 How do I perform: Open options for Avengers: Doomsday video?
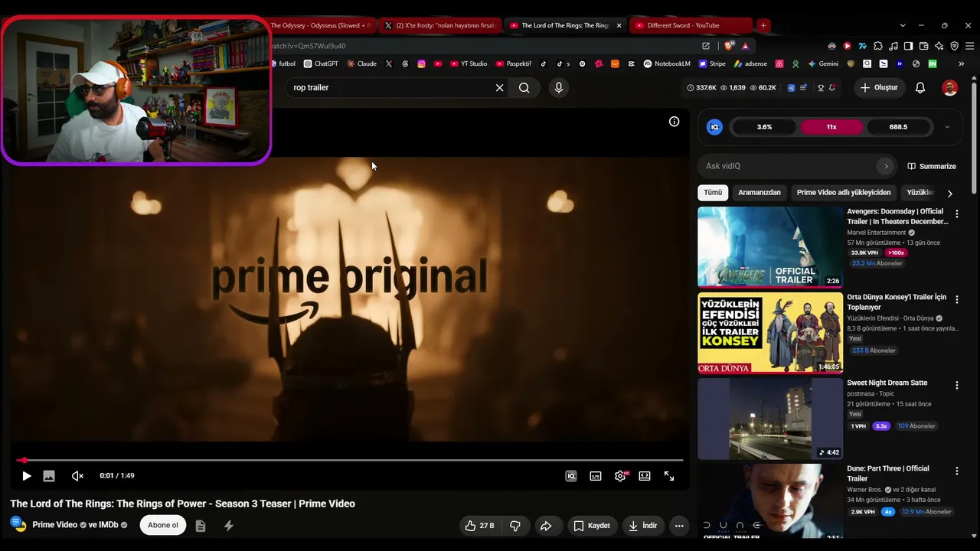coord(956,214)
